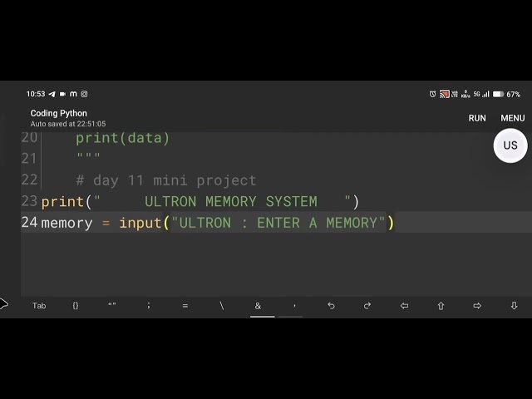532x399 pixels.
Task: Undo the last edit
Action: point(331,306)
